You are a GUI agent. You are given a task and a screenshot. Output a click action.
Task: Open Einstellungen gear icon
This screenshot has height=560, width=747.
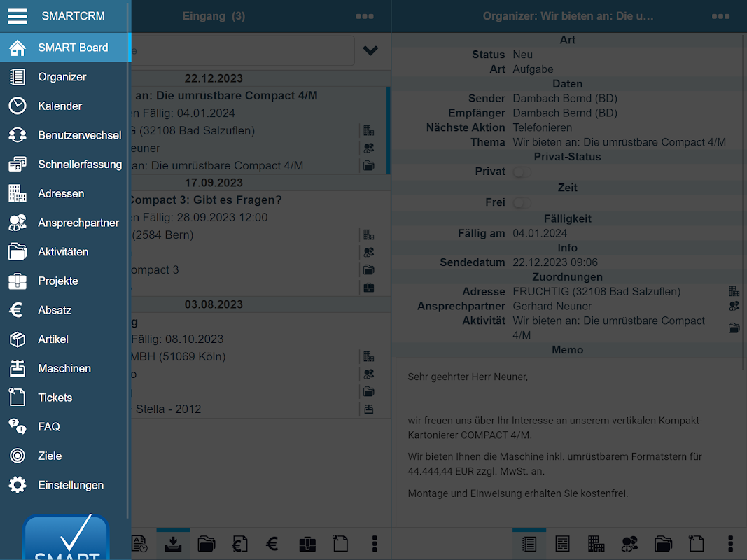(18, 485)
